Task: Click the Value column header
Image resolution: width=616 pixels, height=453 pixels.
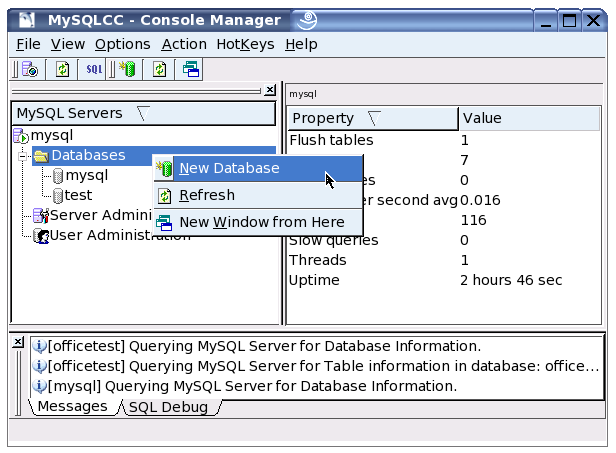Action: (x=530, y=118)
